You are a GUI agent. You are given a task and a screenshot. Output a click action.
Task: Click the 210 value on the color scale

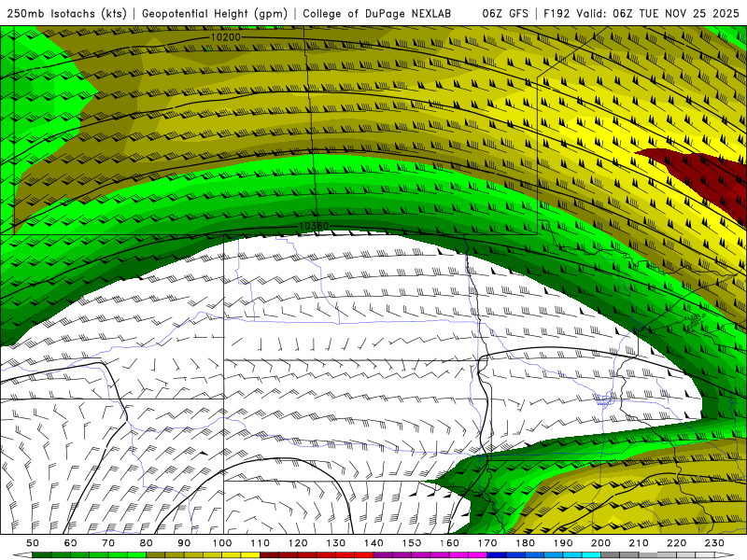pyautogui.click(x=639, y=543)
